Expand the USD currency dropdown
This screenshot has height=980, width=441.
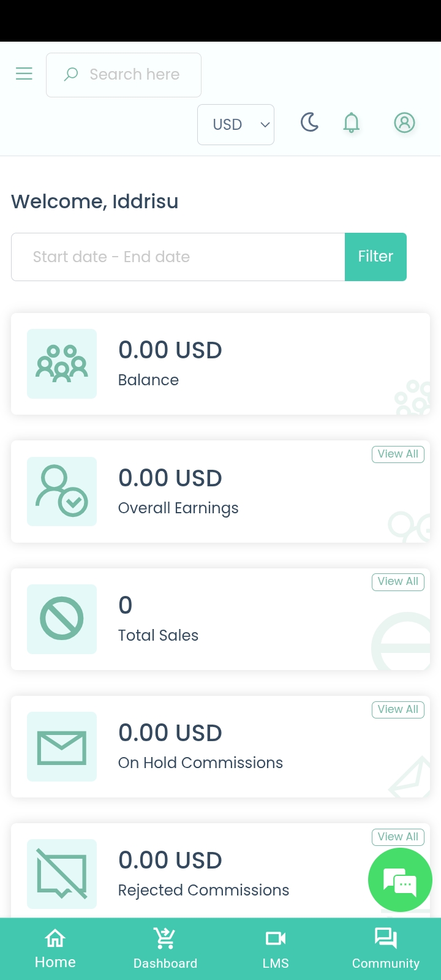point(236,124)
